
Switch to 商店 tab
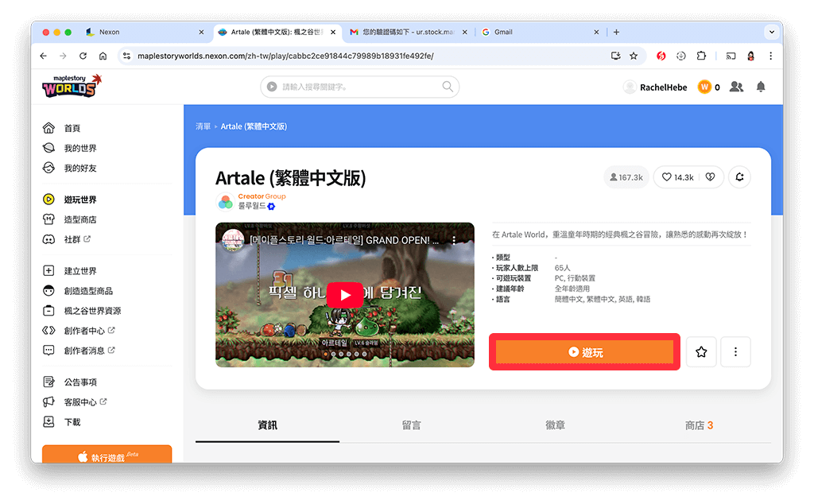click(699, 425)
